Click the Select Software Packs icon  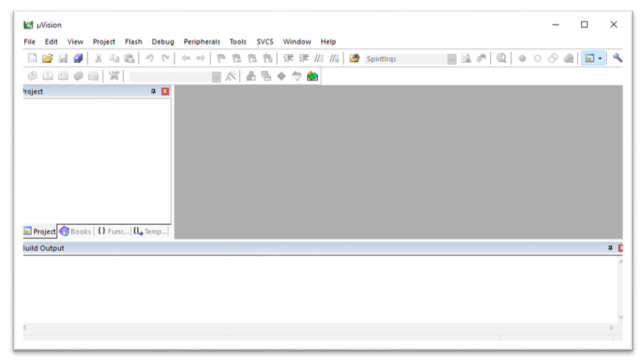[x=297, y=76]
